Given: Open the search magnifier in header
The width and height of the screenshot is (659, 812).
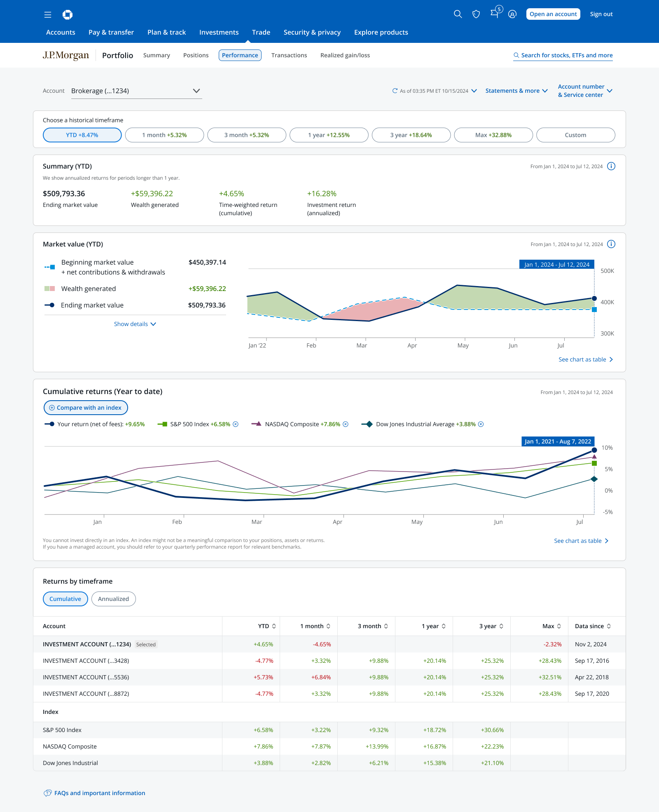Looking at the screenshot, I should [x=458, y=14].
